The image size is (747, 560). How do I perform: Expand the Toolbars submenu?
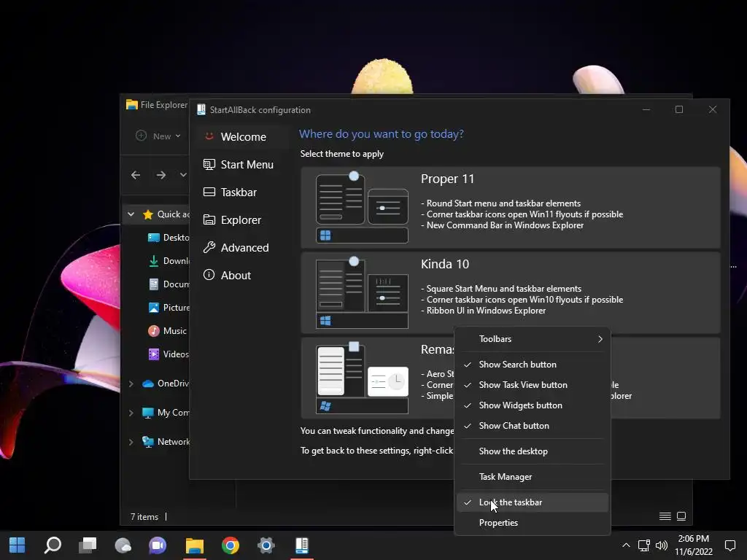point(532,338)
